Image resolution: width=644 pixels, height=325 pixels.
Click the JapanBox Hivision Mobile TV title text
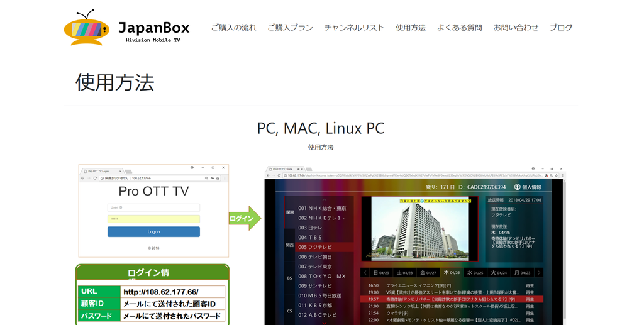(153, 31)
